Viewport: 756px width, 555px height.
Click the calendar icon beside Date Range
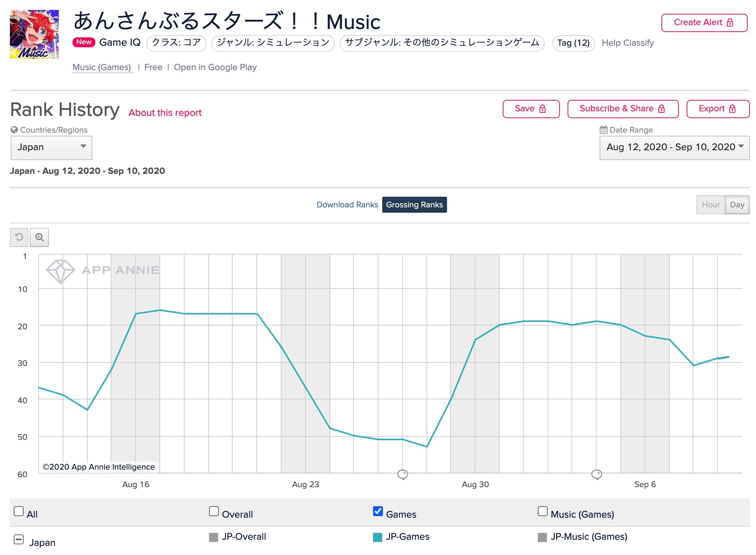pyautogui.click(x=603, y=130)
